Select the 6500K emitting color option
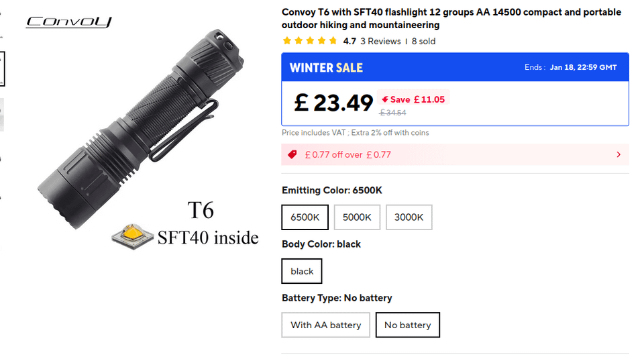The image size is (644, 357). 305,217
